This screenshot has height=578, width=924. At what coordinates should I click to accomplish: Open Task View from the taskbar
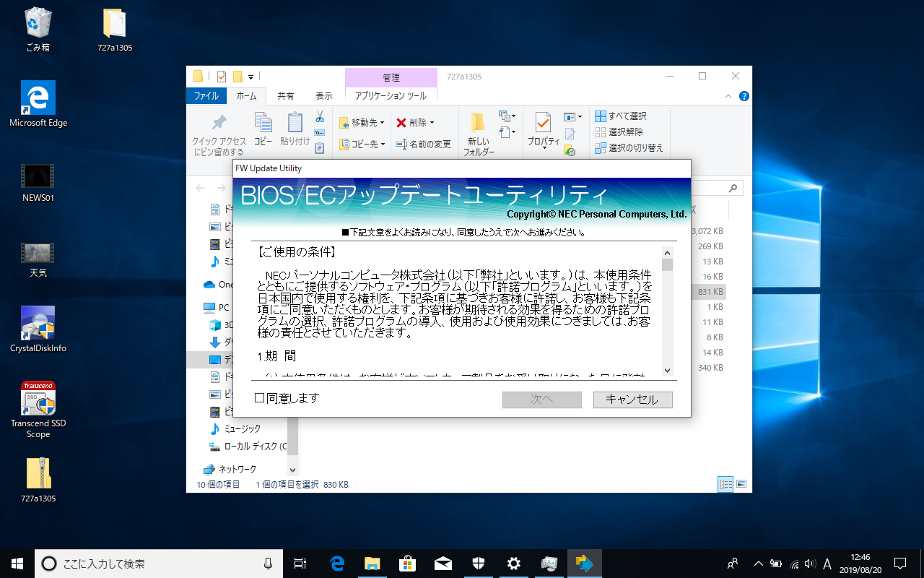pos(301,564)
